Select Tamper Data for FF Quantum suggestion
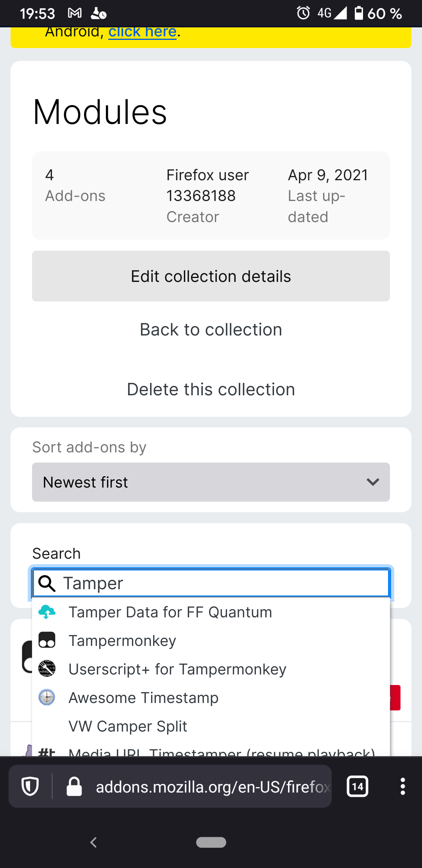Viewport: 422px width, 868px height. click(170, 612)
